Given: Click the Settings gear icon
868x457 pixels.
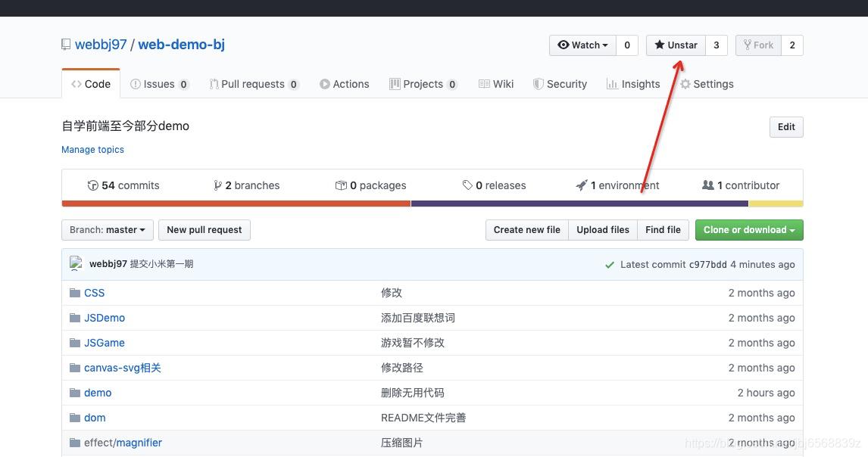Looking at the screenshot, I should (x=685, y=84).
